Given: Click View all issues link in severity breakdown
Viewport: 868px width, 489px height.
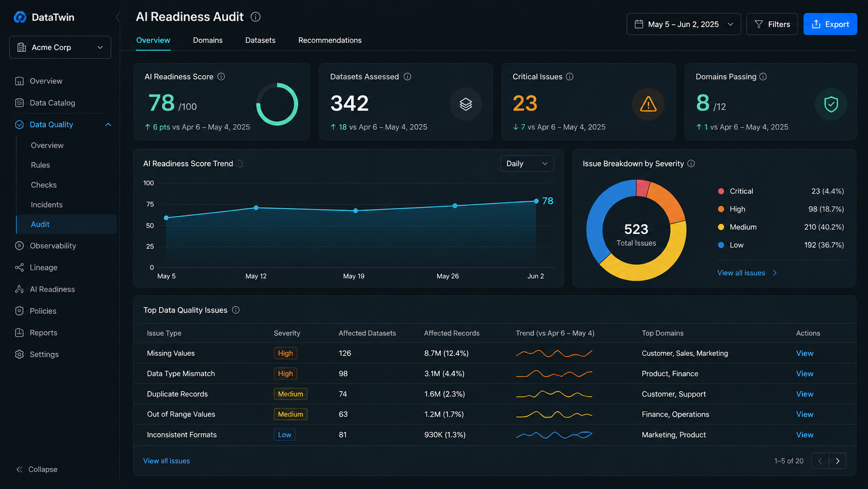Looking at the screenshot, I should [741, 273].
